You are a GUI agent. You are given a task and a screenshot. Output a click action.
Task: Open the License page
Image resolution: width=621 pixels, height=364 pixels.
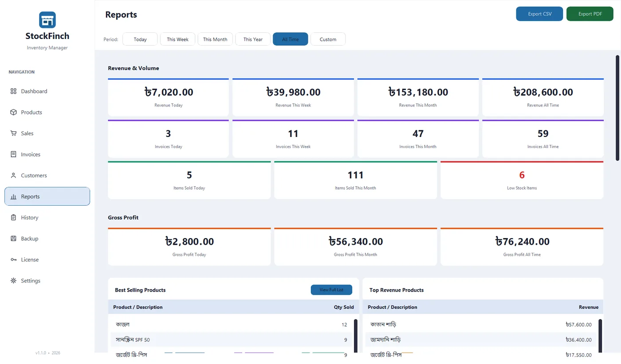47,260
